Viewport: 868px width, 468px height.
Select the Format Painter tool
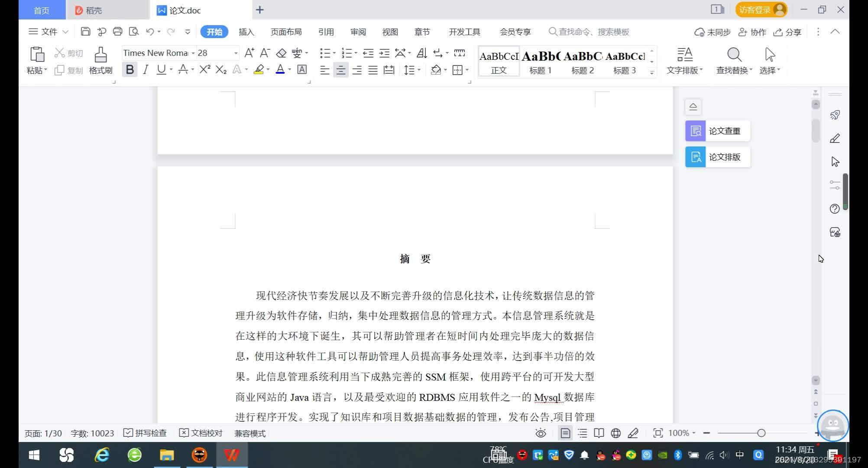[x=100, y=60]
